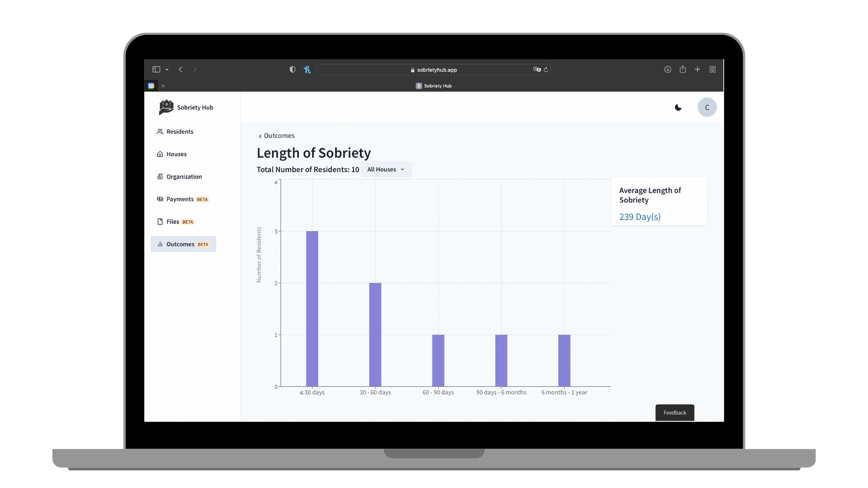Click the 239 Day(s) sobriety link

640,216
